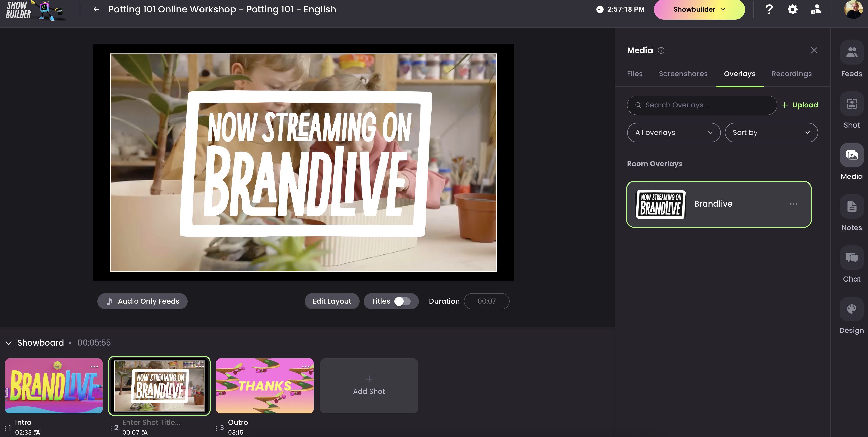Open Brandlive overlay more options menu
Image resolution: width=868 pixels, height=437 pixels.
[793, 204]
